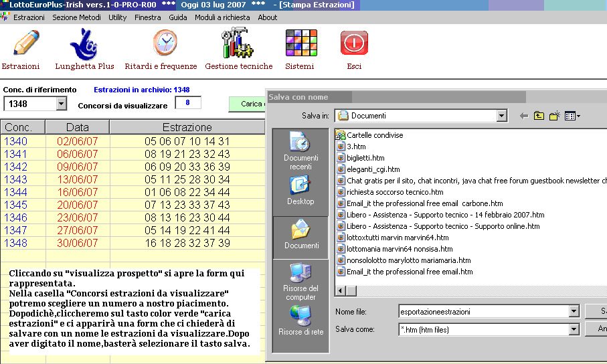Viewport: 607px width, 364px height.
Task: Open Gestione tecniche tools icon
Action: [x=237, y=43]
